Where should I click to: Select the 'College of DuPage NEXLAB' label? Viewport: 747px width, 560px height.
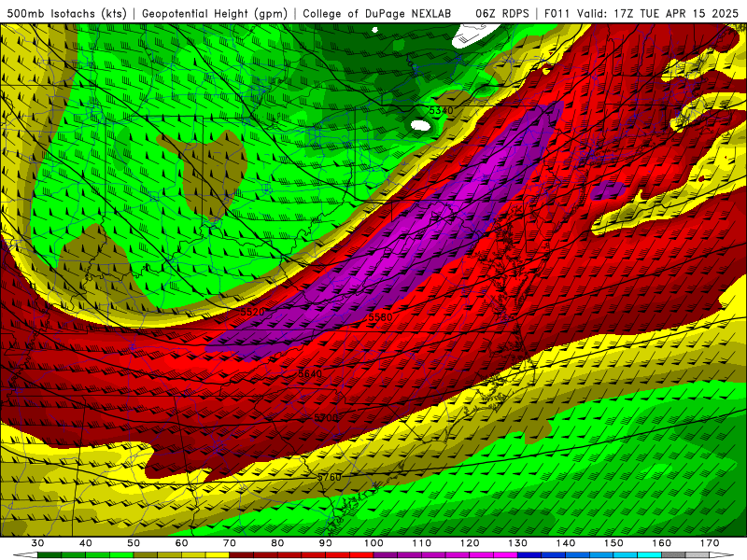377,14
